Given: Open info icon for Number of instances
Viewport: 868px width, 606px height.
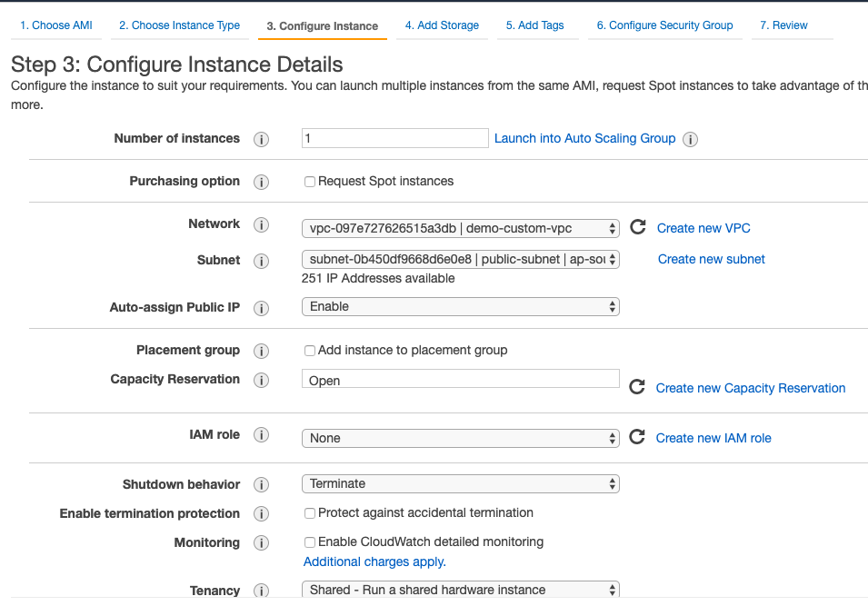Looking at the screenshot, I should pyautogui.click(x=261, y=140).
